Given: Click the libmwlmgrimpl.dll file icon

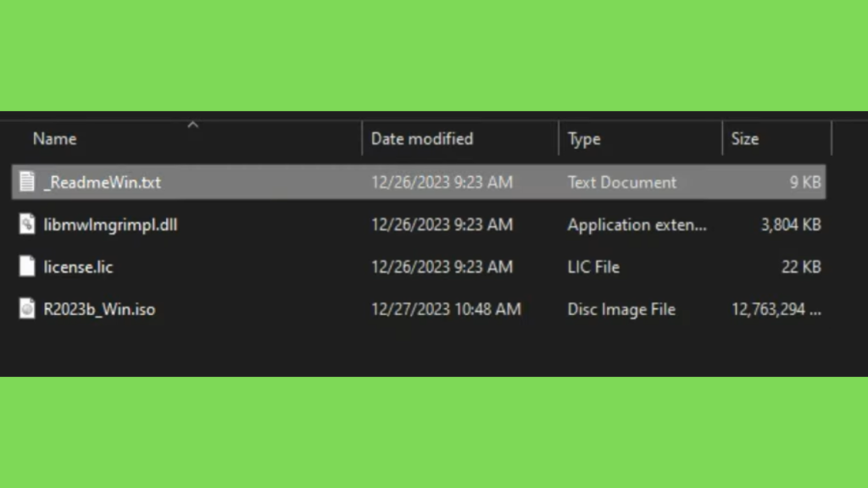Looking at the screenshot, I should coord(27,225).
